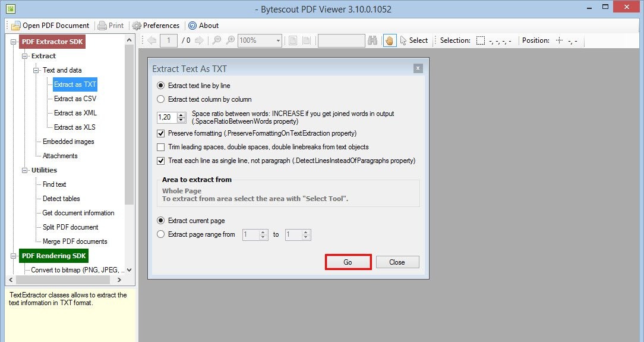Increase page range end value
This screenshot has width=644, height=342.
tap(305, 232)
